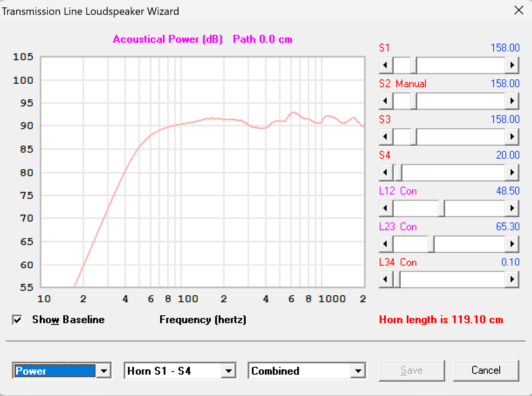The image size is (532, 396).
Task: Click the S3 slider thumb
Action: (x=414, y=137)
